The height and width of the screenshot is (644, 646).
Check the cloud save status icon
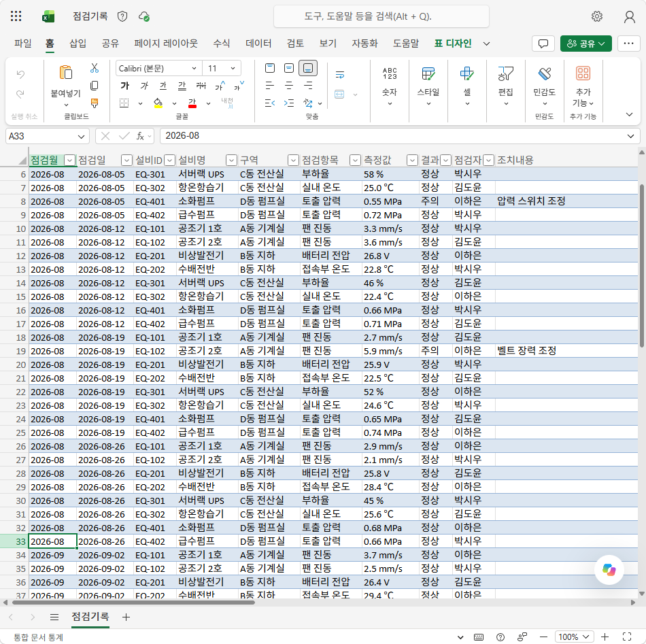143,16
